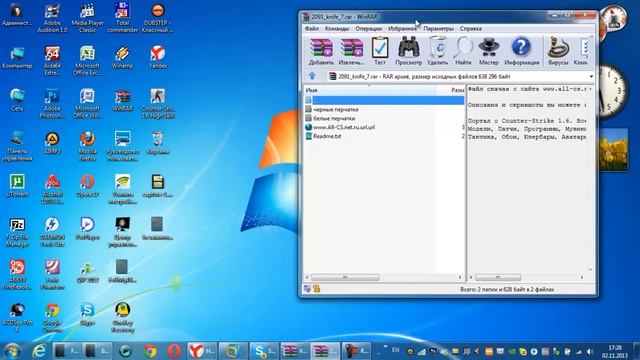The width and height of the screenshot is (640, 360).
Task: Click the WinRAR desktop shortcut
Action: [122, 100]
